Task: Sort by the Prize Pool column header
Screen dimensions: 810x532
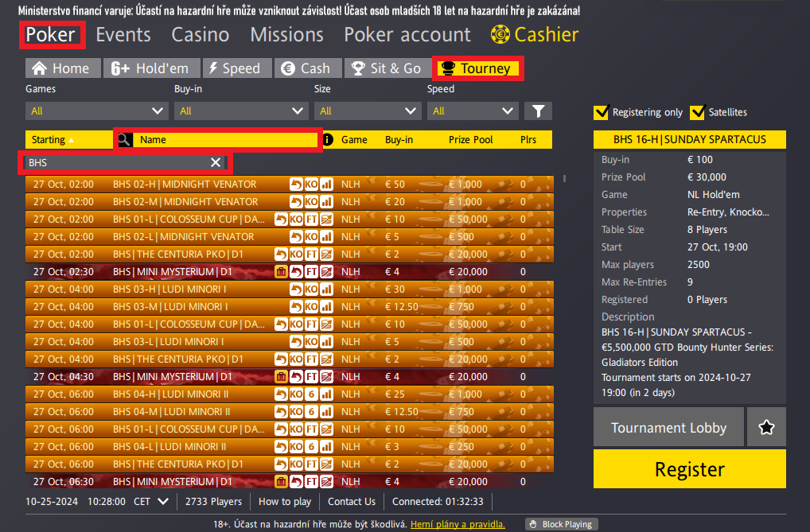Action: tap(470, 139)
